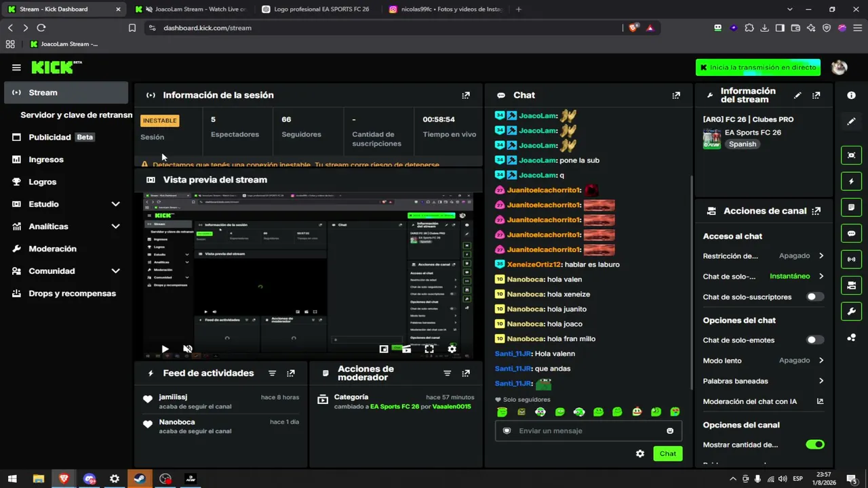This screenshot has height=488, width=868.
Task: Toggle the wrench stream info icon in sidebar
Action: 852,312
